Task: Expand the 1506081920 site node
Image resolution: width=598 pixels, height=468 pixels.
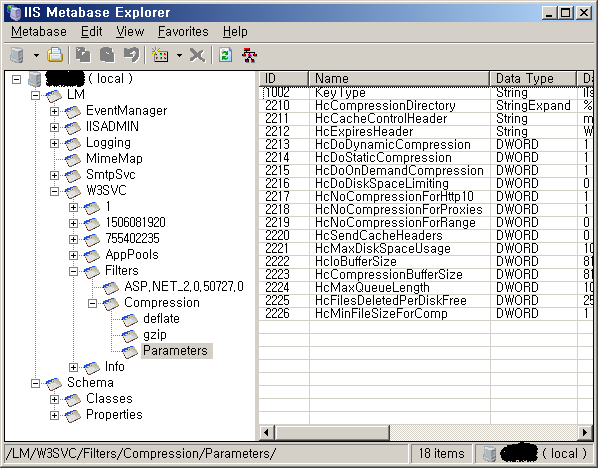Action: pyautogui.click(x=74, y=224)
